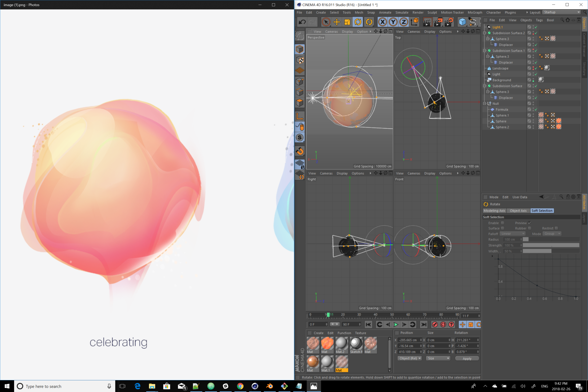Image resolution: width=588 pixels, height=392 pixels.
Task: Click the Texture mode checkered cube icon
Action: click(299, 60)
